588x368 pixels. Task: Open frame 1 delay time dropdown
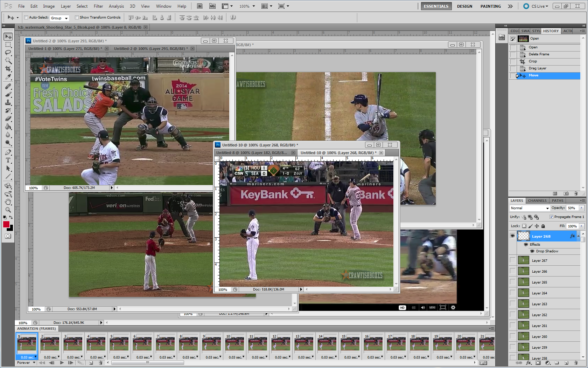point(28,357)
